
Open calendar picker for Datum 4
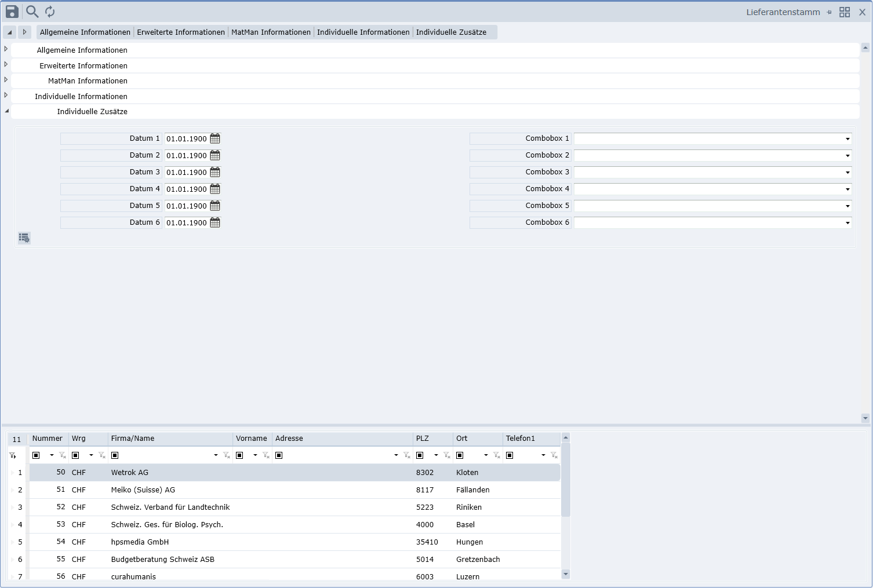[215, 189]
